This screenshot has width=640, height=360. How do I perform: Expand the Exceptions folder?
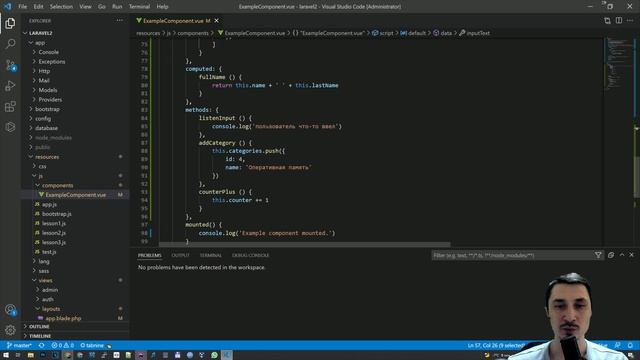click(x=51, y=62)
